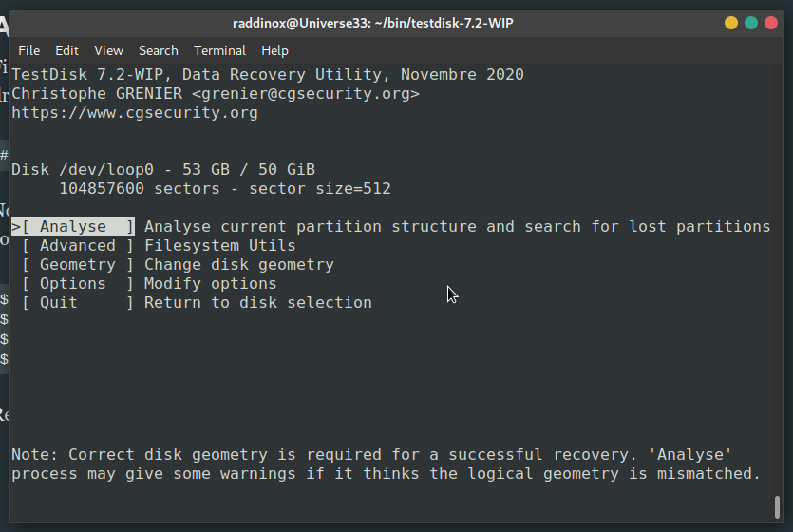Click the terminal vertical scrollbar handle
This screenshot has width=793, height=532.
pos(777,507)
